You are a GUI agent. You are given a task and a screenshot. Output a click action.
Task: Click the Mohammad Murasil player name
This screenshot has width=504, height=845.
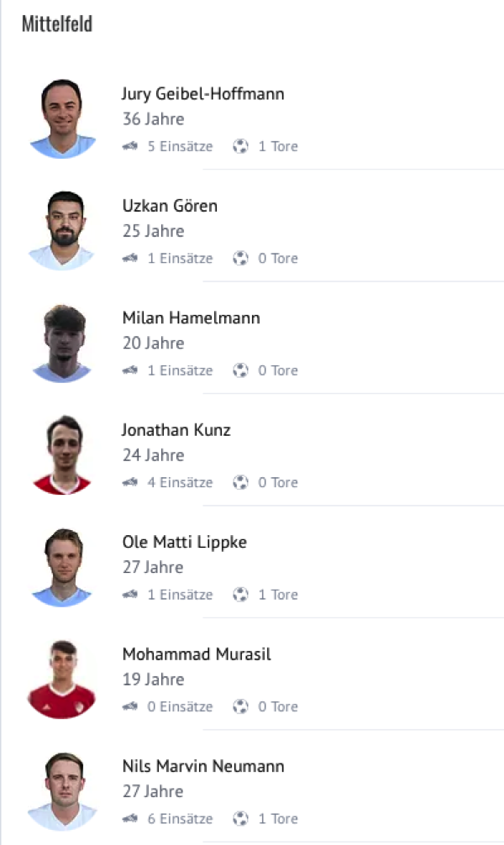(197, 654)
